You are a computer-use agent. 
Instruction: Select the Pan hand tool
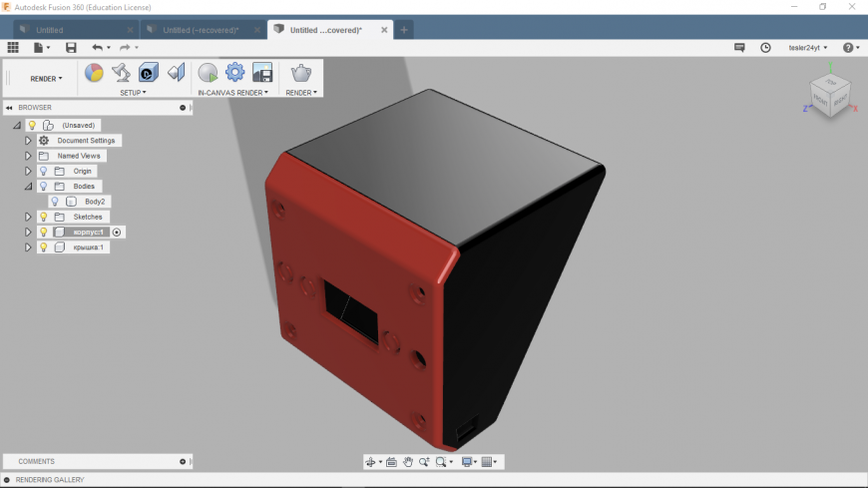pos(408,462)
